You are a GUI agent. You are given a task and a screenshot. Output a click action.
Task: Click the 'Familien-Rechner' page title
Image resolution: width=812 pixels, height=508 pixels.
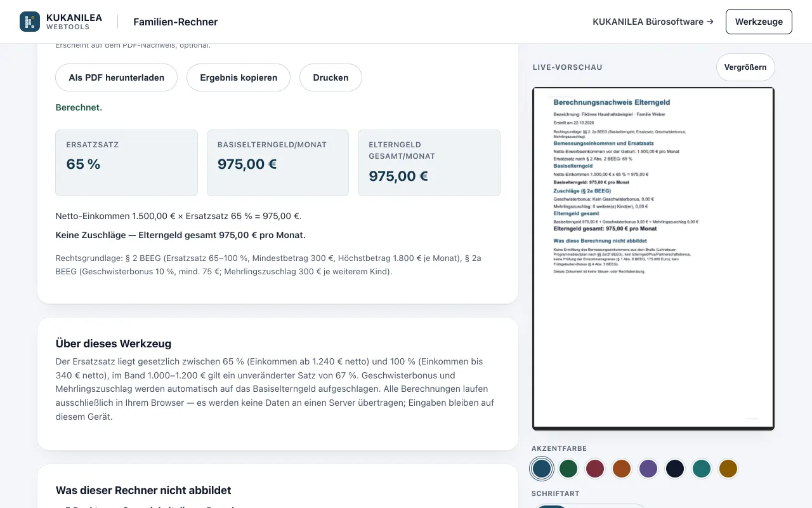tap(175, 22)
